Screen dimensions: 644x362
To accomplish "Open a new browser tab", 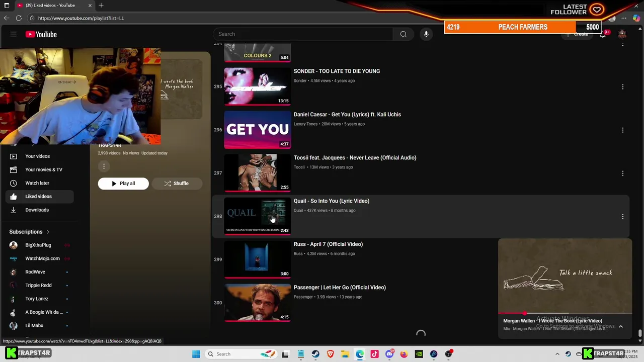I will point(101,5).
